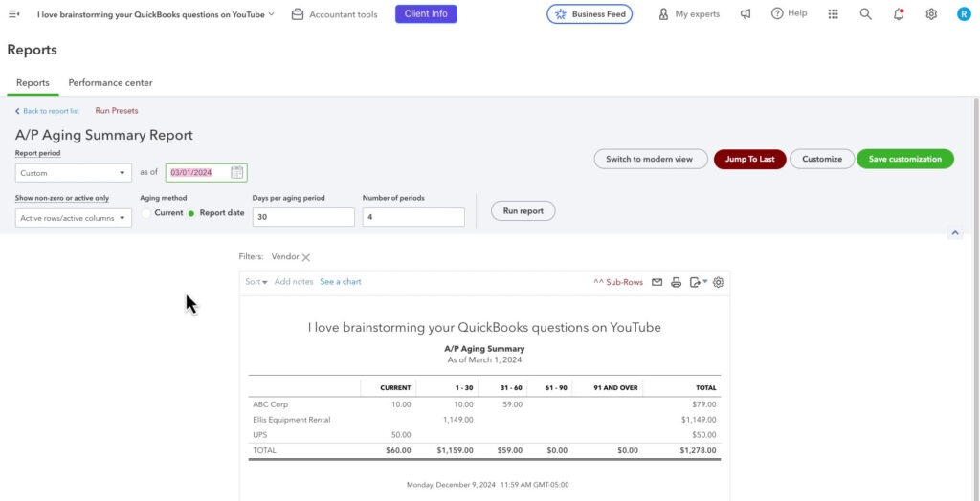This screenshot has width=980, height=501.
Task: Click the search magnifier icon
Action: pyautogui.click(x=865, y=13)
